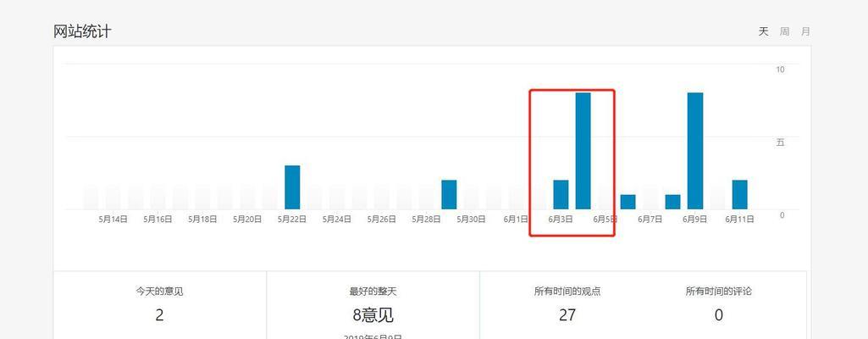The height and width of the screenshot is (339, 868).
Task: Select the tall 6月4日 bar
Action: point(583,151)
